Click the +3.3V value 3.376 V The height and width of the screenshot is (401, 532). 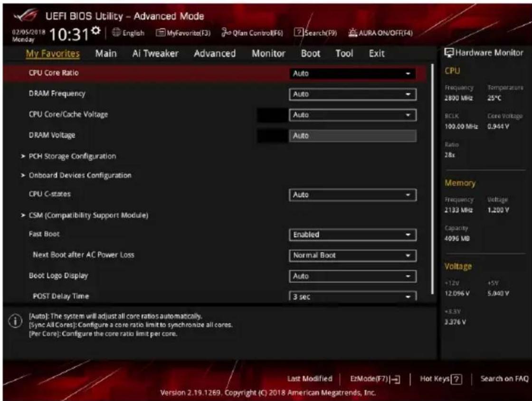click(x=455, y=322)
